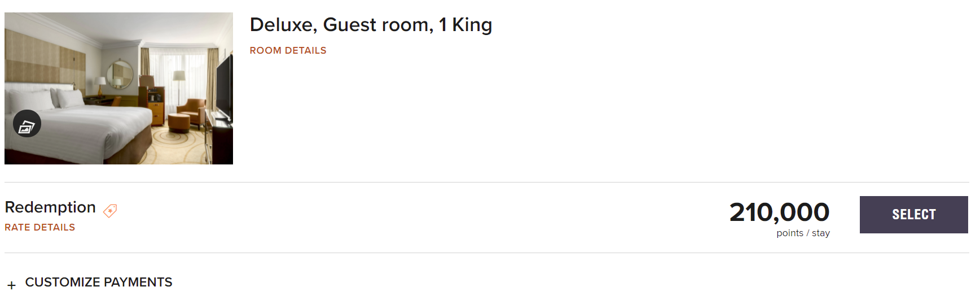Viewport: 980px width, 304px height.
Task: Click the 210,000 points amount
Action: pyautogui.click(x=779, y=212)
